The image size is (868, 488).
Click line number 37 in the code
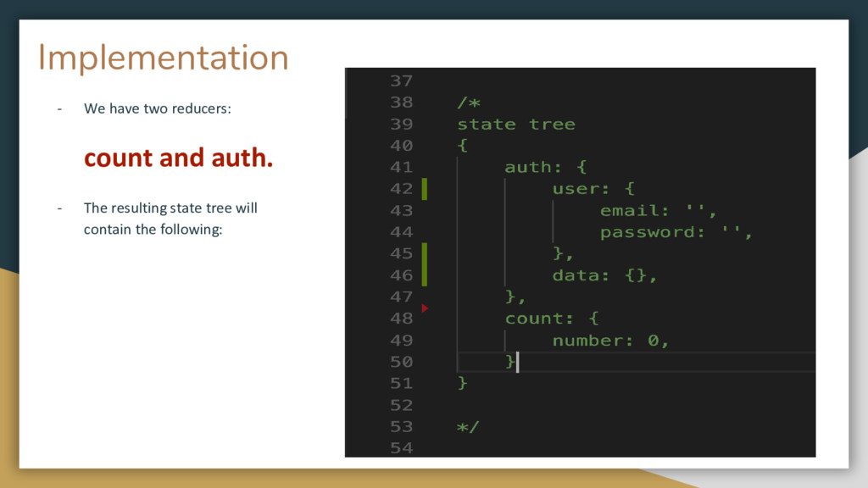(x=401, y=80)
